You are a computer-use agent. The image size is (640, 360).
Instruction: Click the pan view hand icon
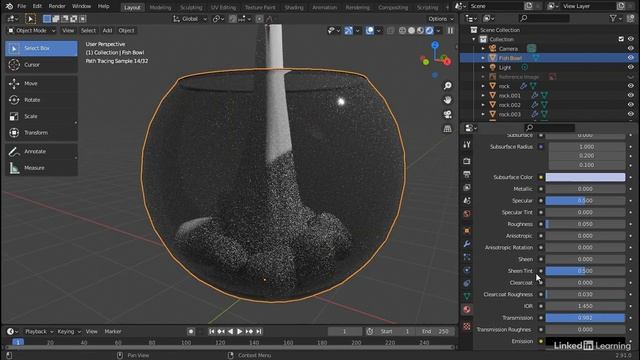[x=448, y=100]
